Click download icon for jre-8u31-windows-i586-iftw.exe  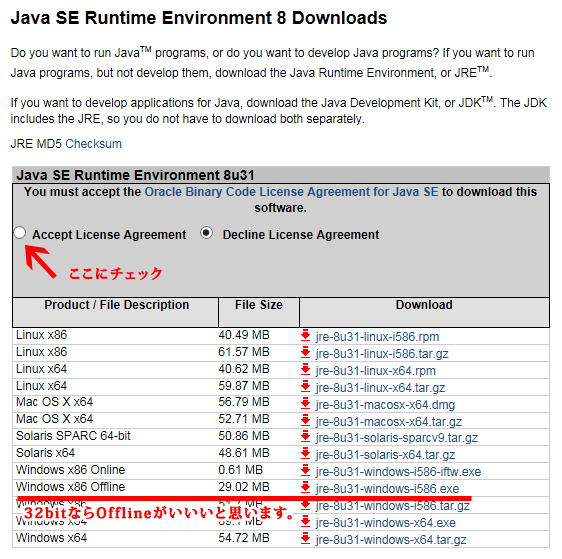coord(305,470)
